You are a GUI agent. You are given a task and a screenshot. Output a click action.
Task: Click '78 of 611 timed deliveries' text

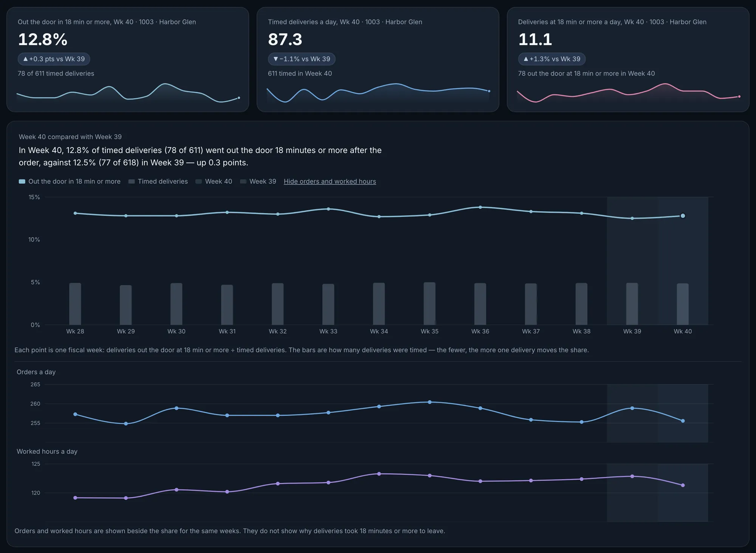click(56, 73)
